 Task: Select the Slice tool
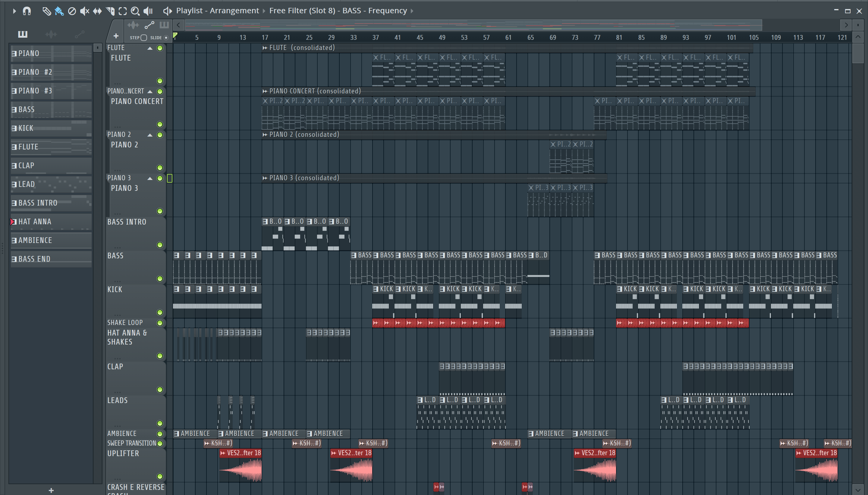coord(110,11)
